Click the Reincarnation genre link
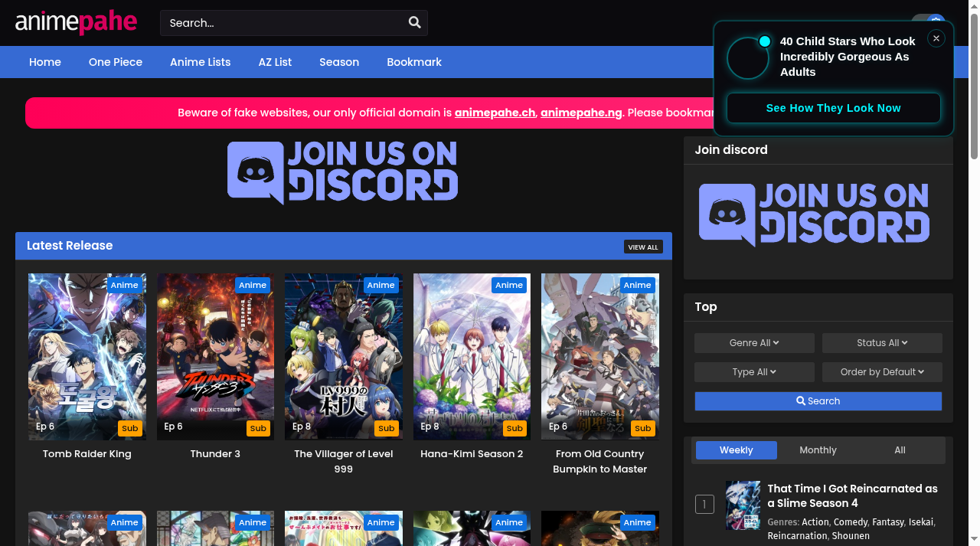 pos(798,536)
